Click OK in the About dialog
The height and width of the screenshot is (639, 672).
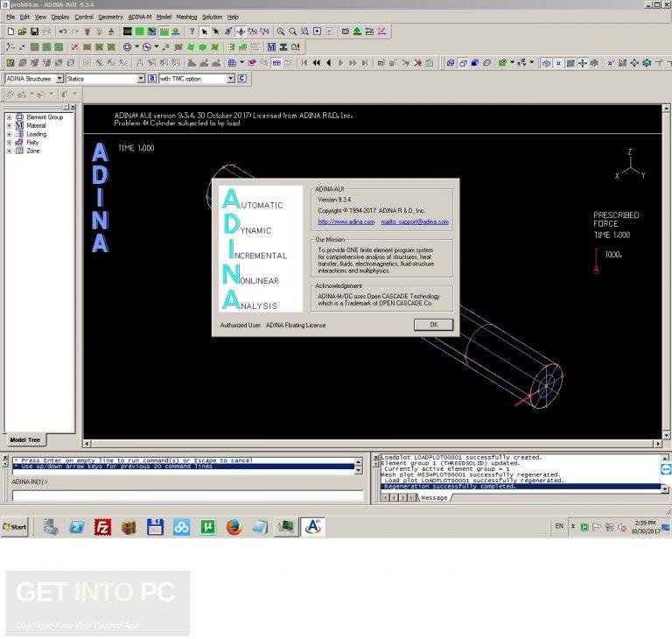433,325
